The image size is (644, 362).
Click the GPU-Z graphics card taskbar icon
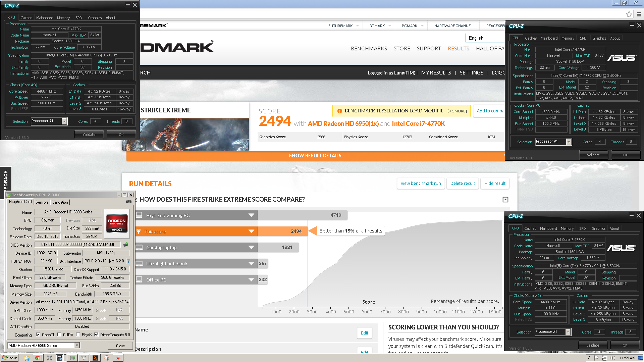pyautogui.click(x=72, y=358)
